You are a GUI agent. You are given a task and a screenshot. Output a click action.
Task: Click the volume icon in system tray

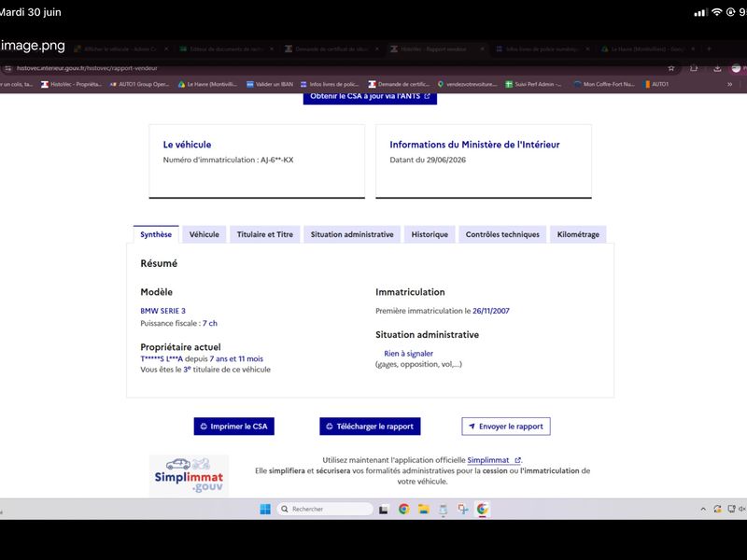coord(741,509)
